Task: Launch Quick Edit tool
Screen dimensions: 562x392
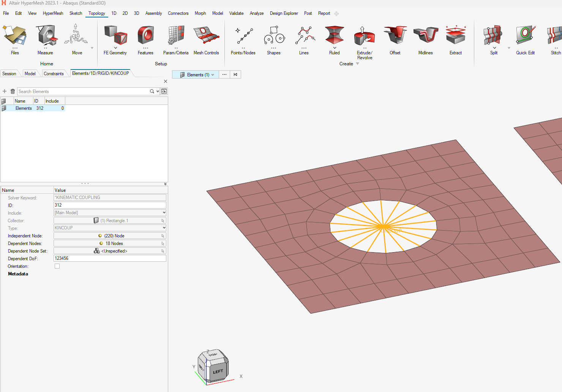Action: tap(525, 40)
